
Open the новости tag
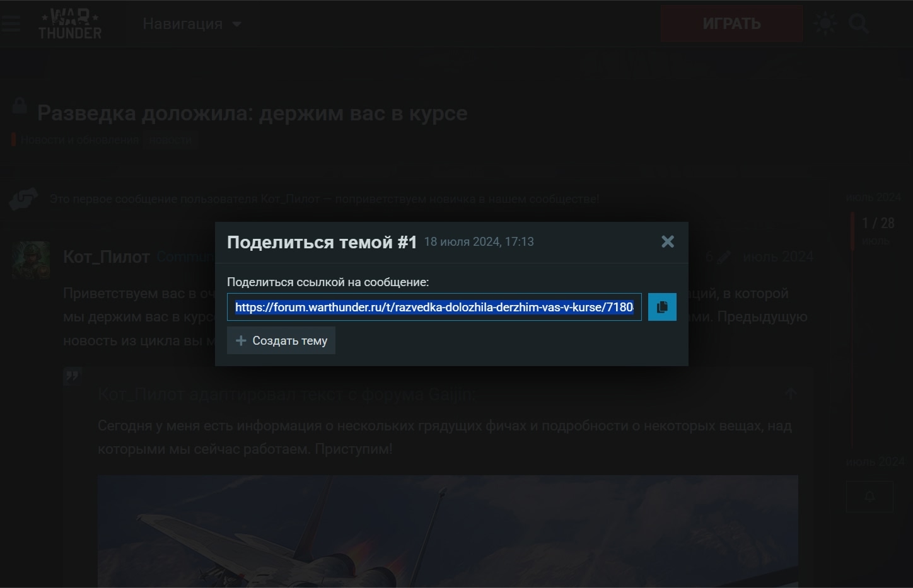point(170,140)
